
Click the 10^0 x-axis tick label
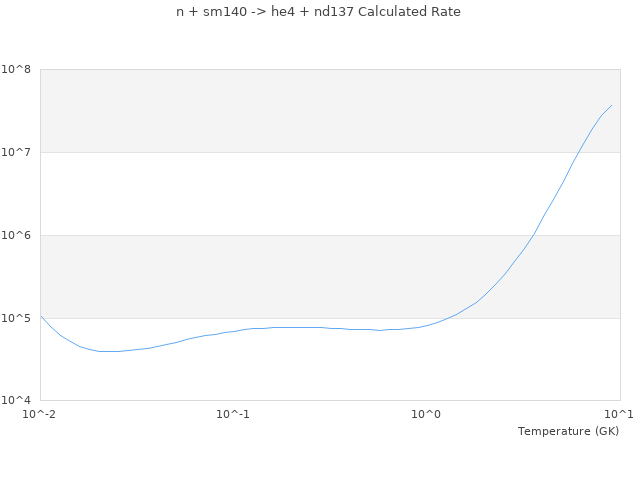427,413
